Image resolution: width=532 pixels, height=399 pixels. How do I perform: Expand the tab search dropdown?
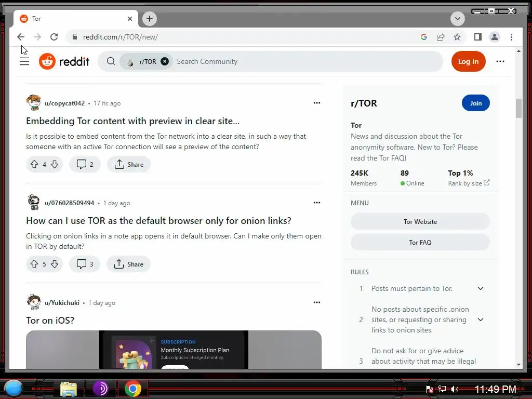(x=457, y=19)
